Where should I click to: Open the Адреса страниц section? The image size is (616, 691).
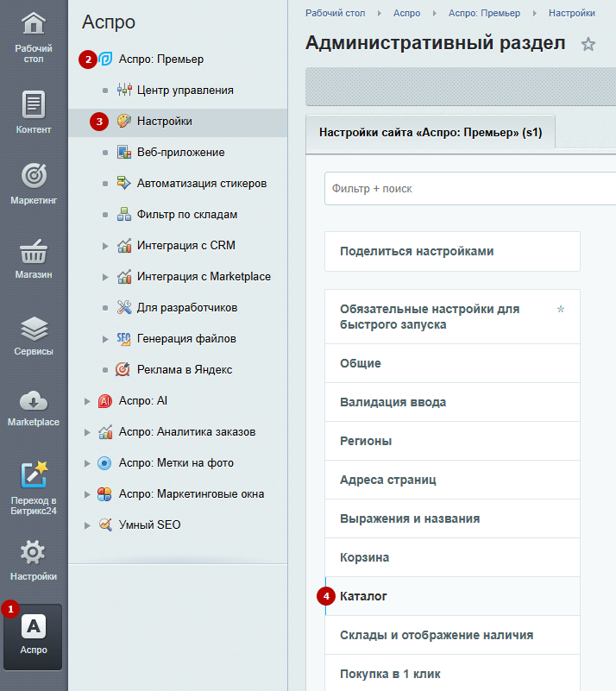coord(452,480)
